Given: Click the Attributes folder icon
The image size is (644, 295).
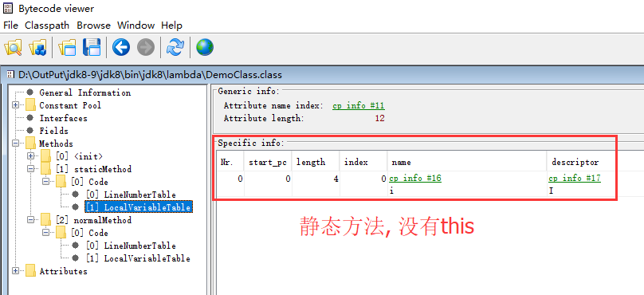Looking at the screenshot, I should (x=30, y=271).
